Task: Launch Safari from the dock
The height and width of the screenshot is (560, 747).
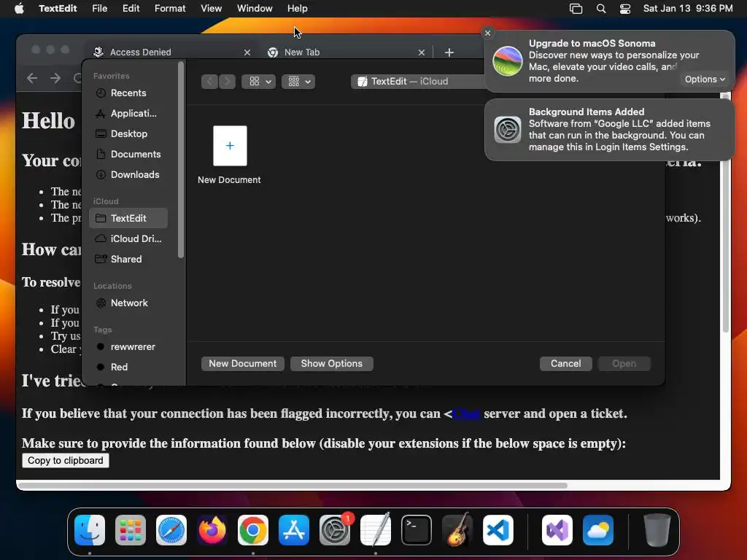Action: coord(171,530)
